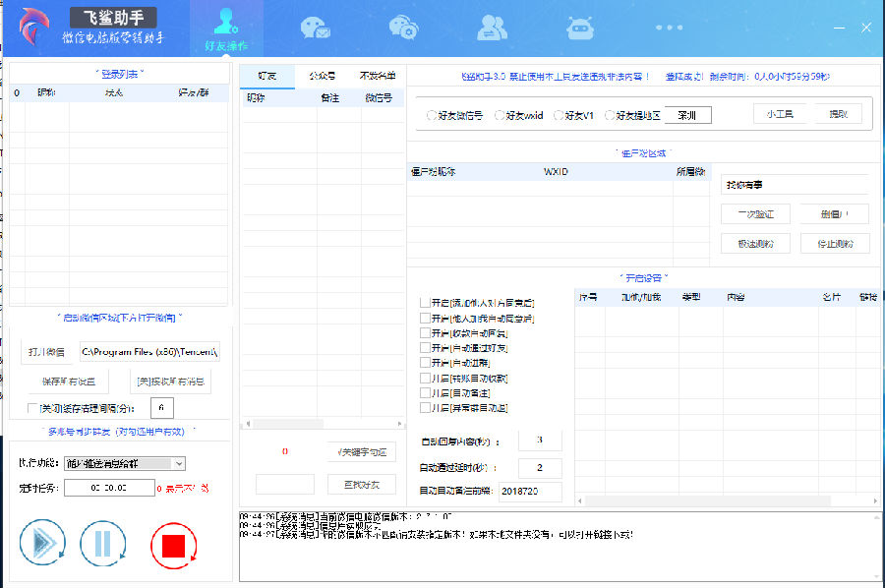885x588 pixels.
Task: Select the 好友wxid radio button
Action: 500,116
